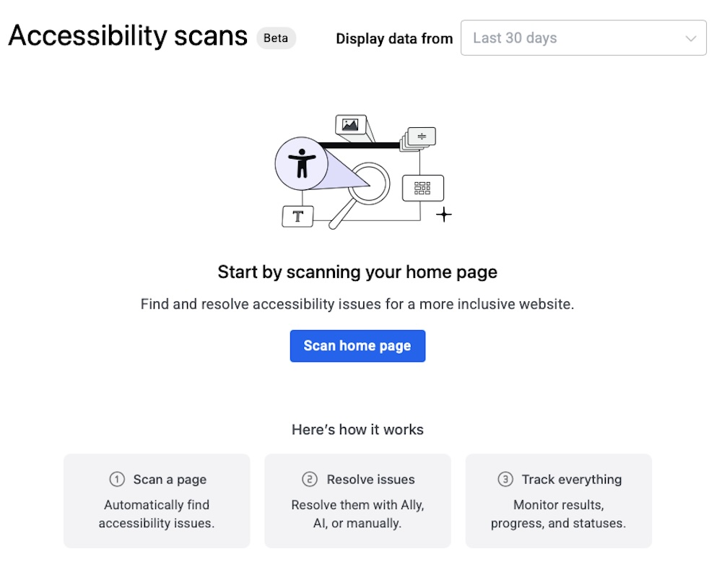
Task: Click the image picture icon in illustration
Action: pyautogui.click(x=350, y=125)
